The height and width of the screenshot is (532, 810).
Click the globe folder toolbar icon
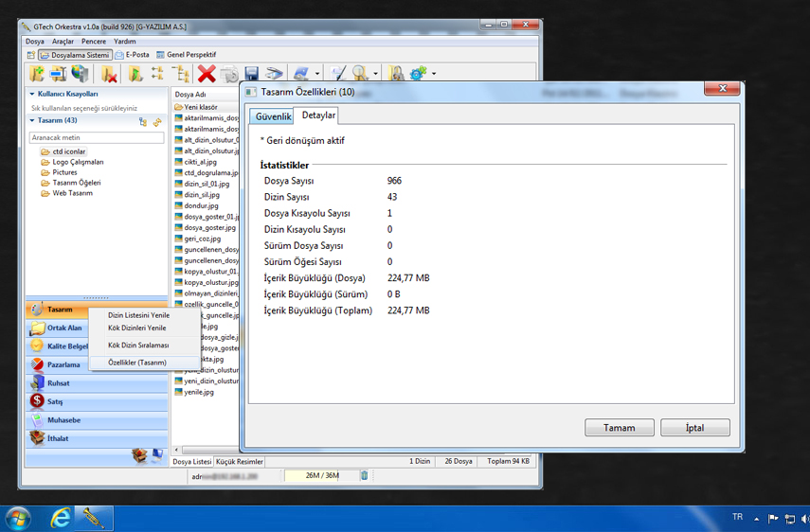[81, 74]
